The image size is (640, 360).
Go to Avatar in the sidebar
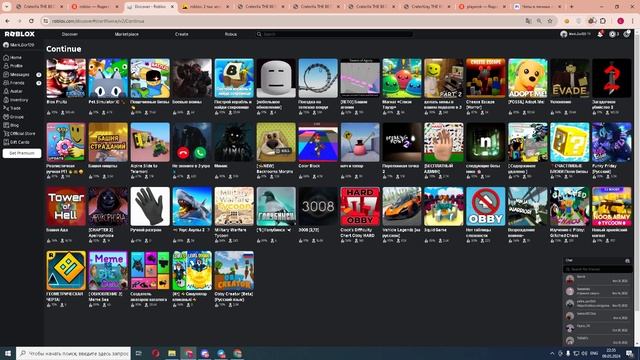point(13,91)
